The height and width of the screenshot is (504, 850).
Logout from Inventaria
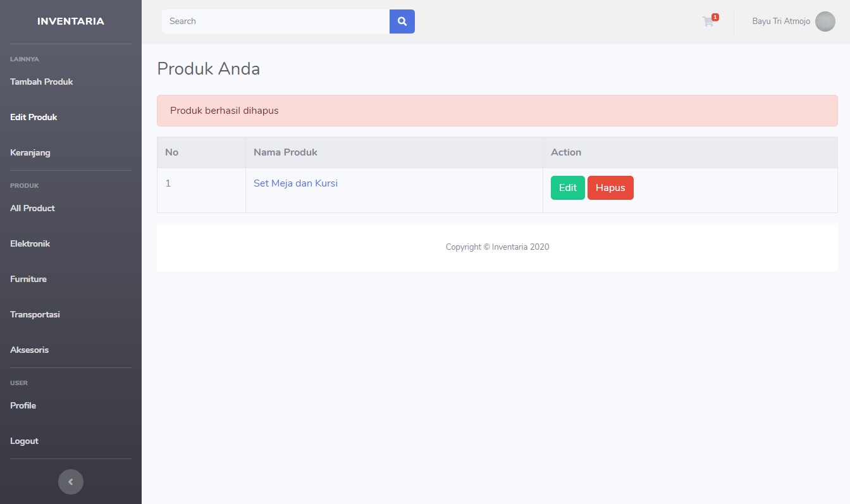pos(24,441)
